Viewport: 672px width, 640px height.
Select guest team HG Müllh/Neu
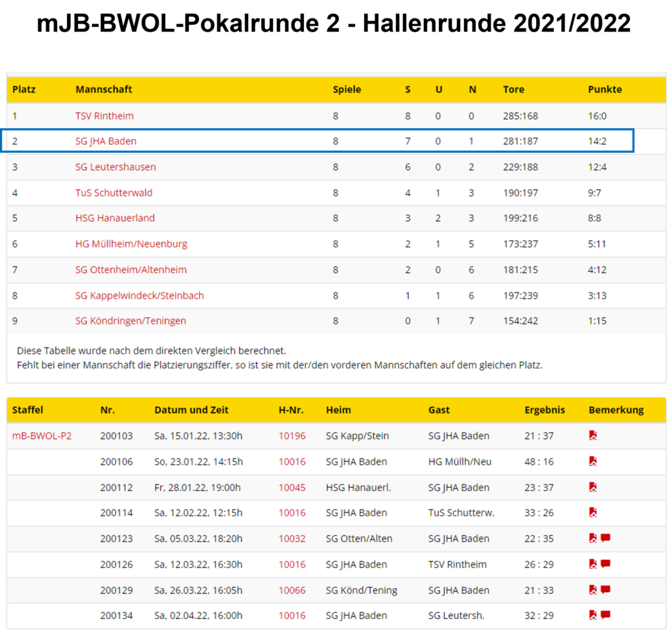click(x=460, y=461)
